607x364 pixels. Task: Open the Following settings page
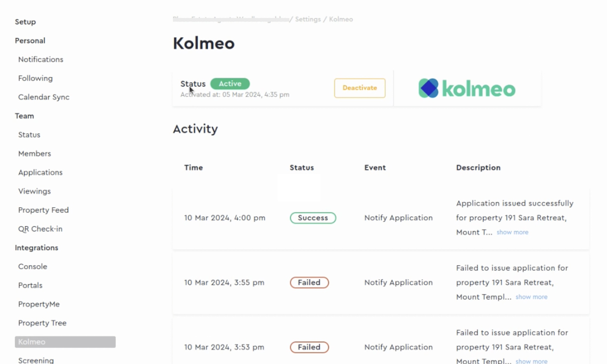click(36, 78)
